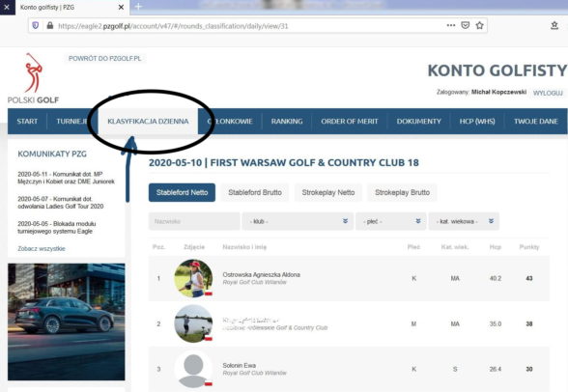Screen dimensions: 568x392
Task: Select KLASYFIKACJA DZIENNA in navigation
Action: (x=148, y=122)
